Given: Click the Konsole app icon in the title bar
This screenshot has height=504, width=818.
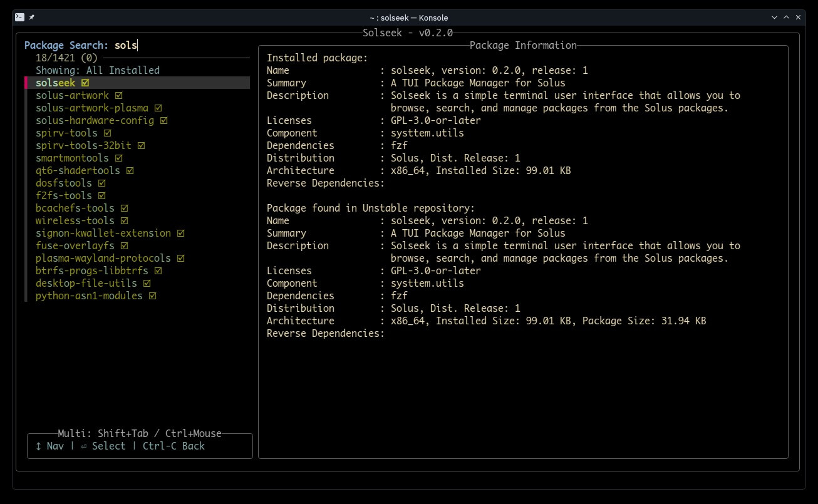Looking at the screenshot, I should coord(20,18).
